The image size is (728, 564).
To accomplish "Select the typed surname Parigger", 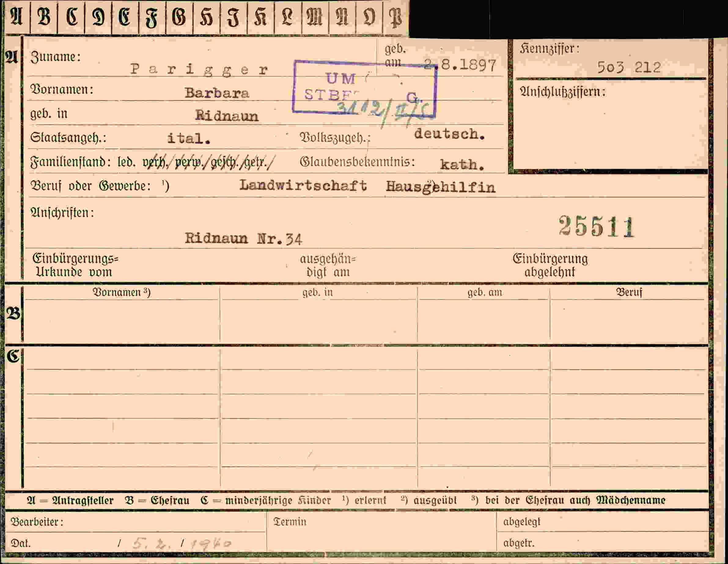I will click(199, 70).
